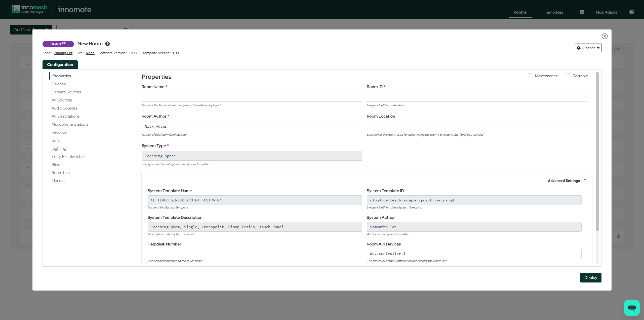Image resolution: width=644 pixels, height=320 pixels.
Task: Open the Audio Sources section
Action: 64,108
